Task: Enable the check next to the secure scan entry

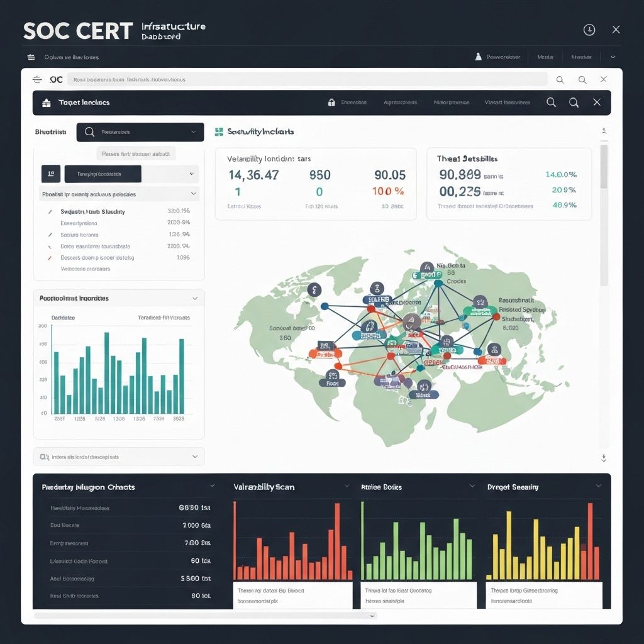Action: [49, 234]
